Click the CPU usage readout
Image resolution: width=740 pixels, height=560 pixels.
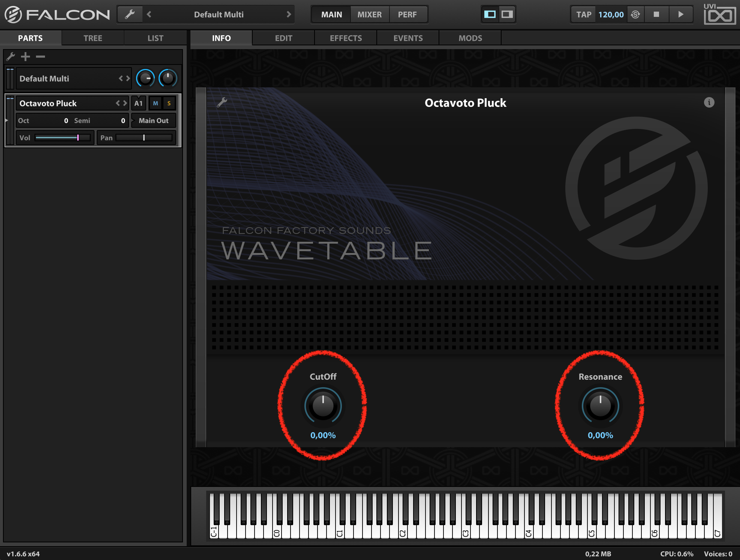coord(677,554)
